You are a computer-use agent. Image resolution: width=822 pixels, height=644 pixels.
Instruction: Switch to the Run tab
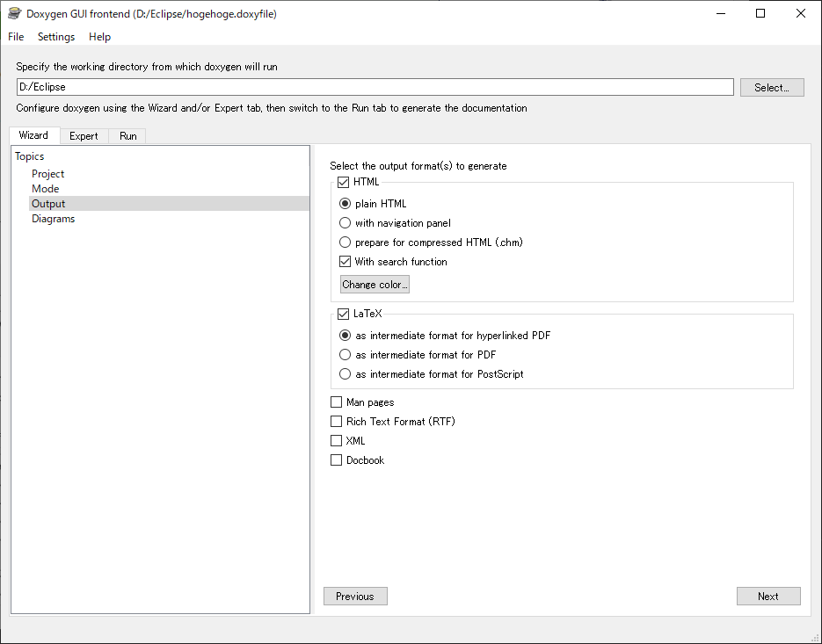pos(127,136)
